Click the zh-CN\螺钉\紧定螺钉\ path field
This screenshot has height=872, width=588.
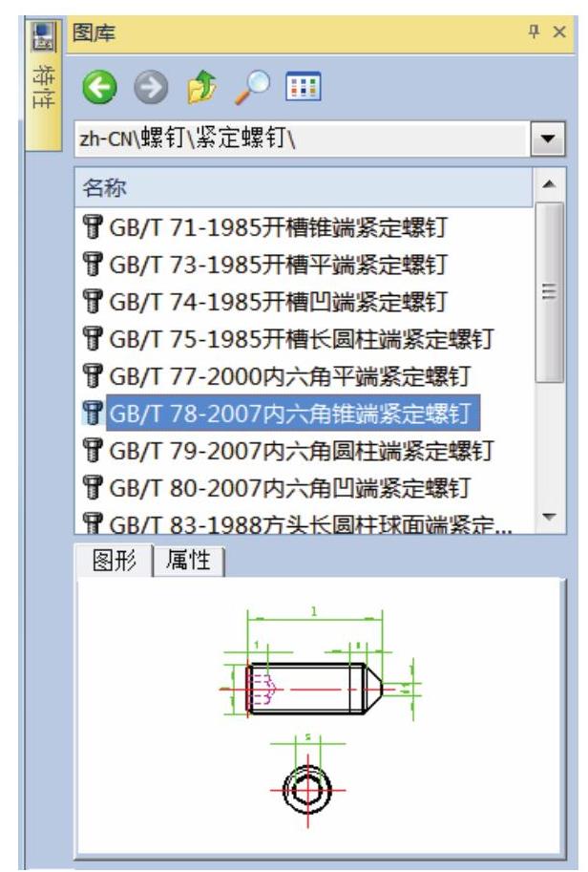302,138
